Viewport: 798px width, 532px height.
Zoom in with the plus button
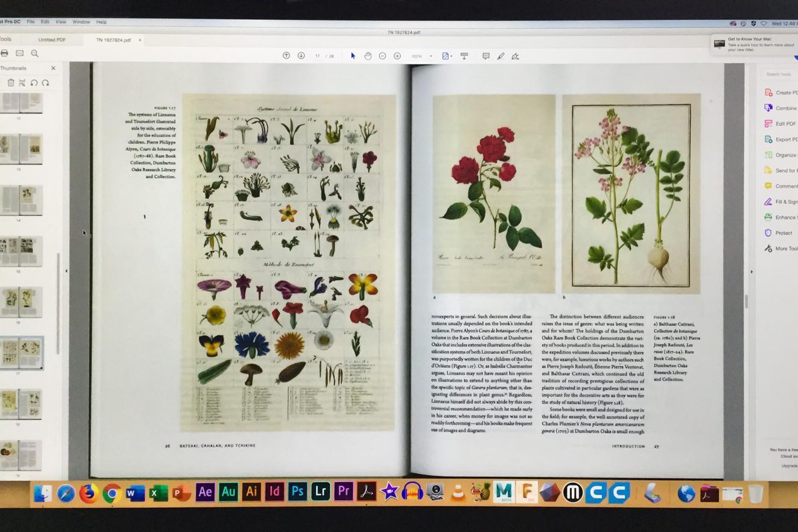397,56
